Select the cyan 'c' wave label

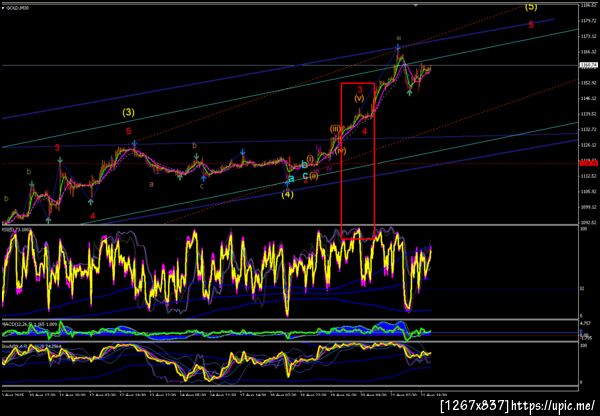coord(305,176)
